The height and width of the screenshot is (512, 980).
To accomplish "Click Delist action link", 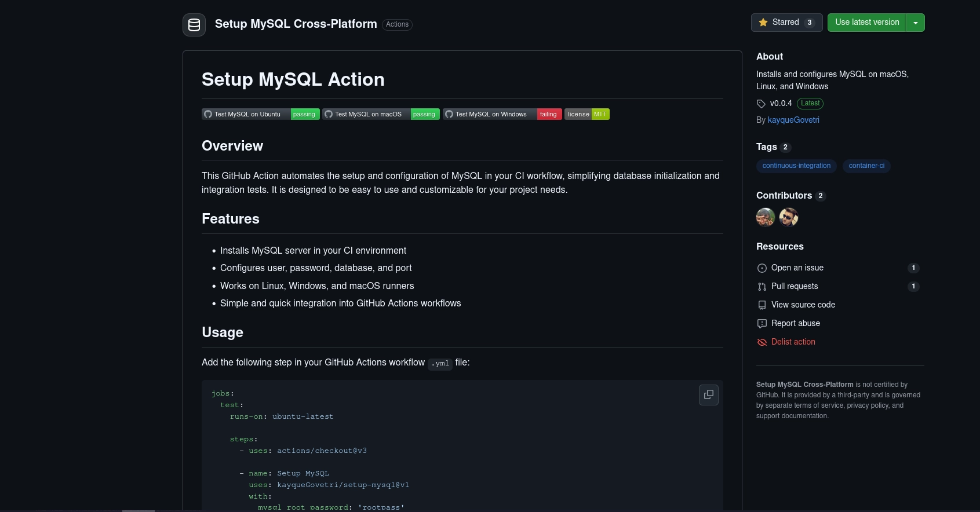I will click(793, 342).
